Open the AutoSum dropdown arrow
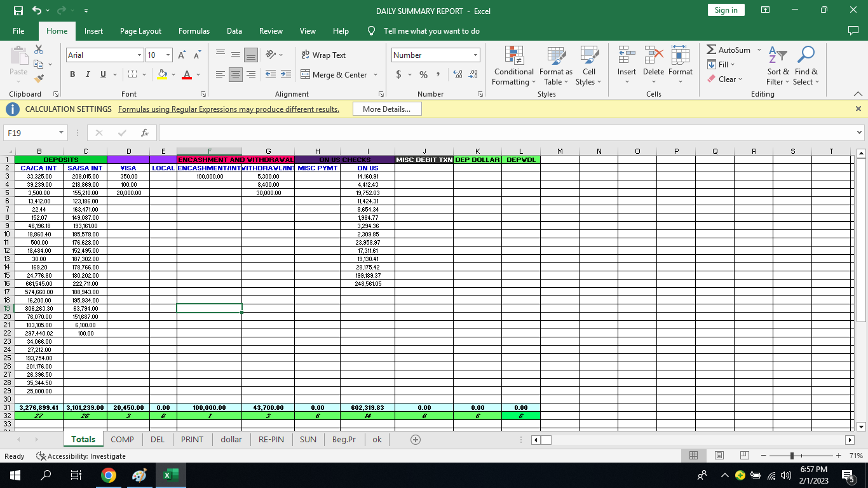Viewport: 868px width, 488px height. [x=759, y=50]
